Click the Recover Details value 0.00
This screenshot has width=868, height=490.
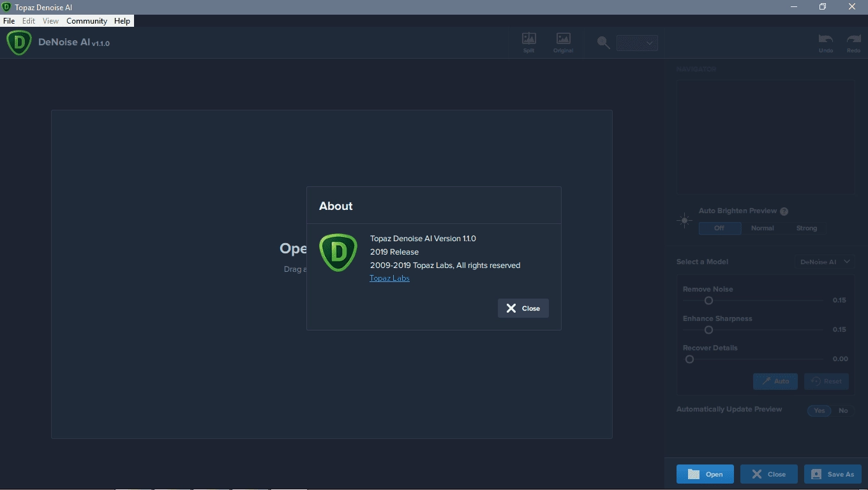(840, 359)
